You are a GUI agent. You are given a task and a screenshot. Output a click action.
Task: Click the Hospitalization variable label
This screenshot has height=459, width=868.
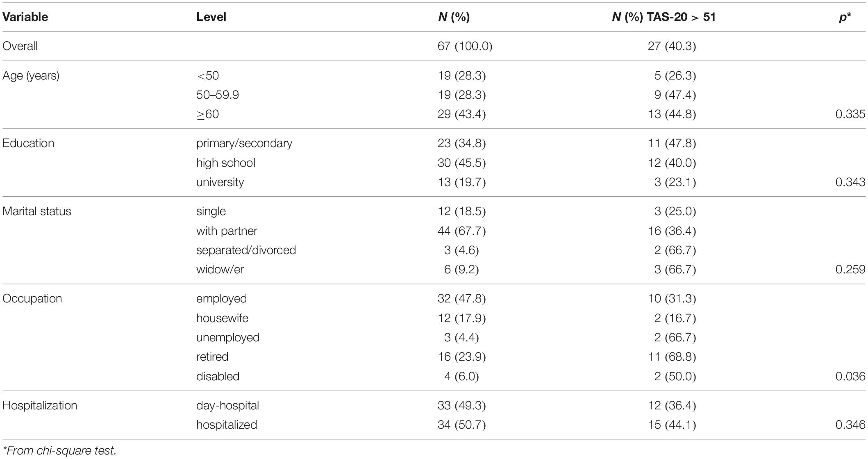(40, 406)
